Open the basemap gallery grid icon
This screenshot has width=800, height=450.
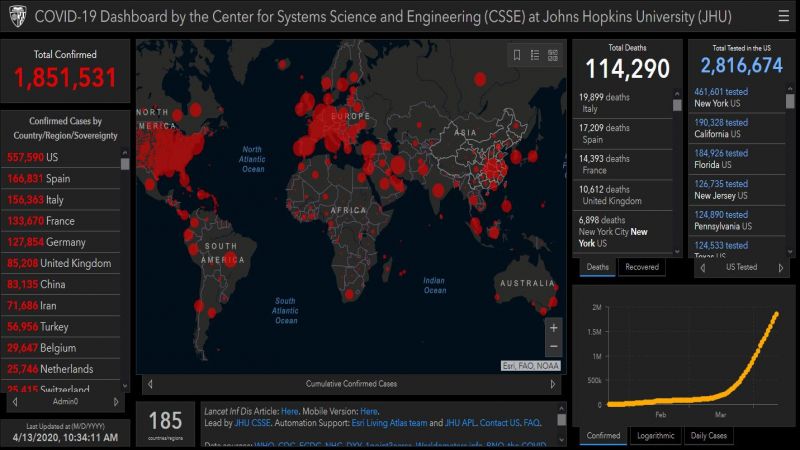pos(553,55)
